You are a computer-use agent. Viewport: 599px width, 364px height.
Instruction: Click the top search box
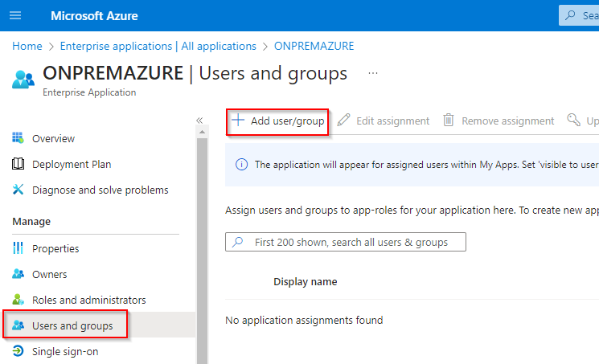coord(579,15)
